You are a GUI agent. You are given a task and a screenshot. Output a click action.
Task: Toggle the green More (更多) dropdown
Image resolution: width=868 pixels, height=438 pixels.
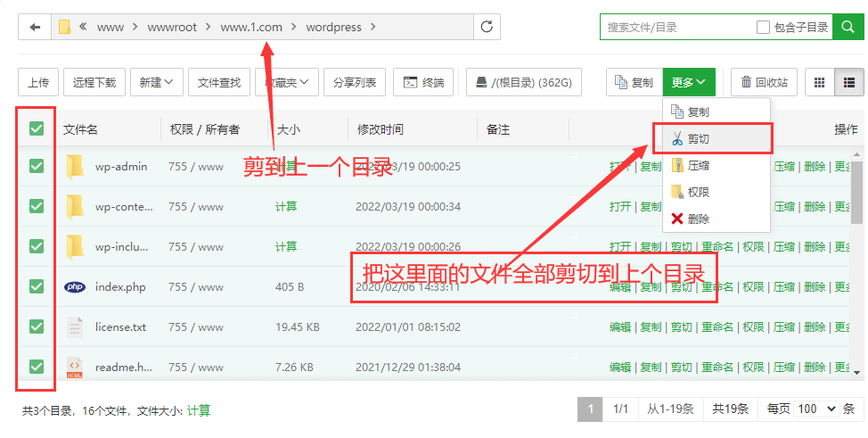(689, 83)
